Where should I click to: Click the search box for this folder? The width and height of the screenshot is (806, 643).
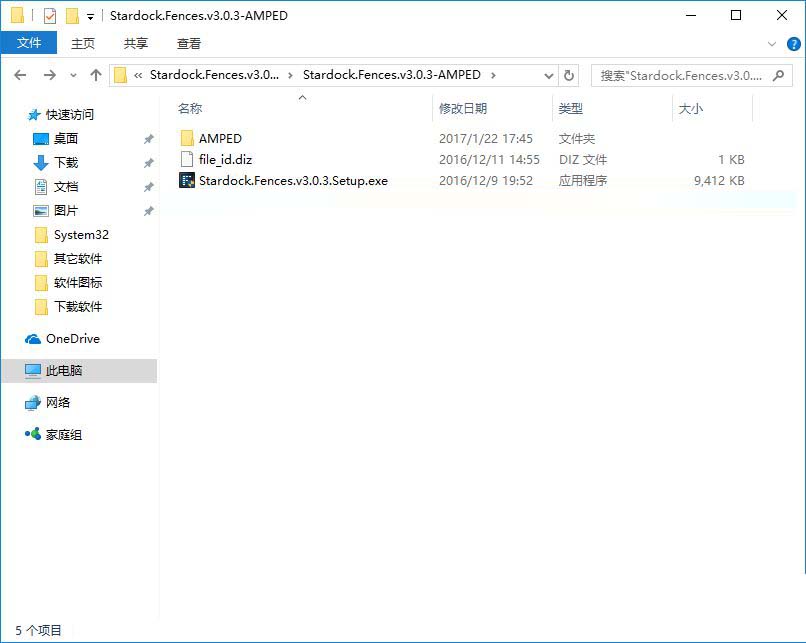680,75
